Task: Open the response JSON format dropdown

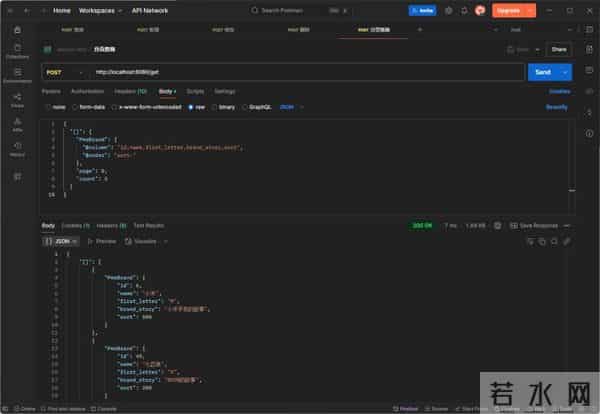Action: tap(62, 241)
